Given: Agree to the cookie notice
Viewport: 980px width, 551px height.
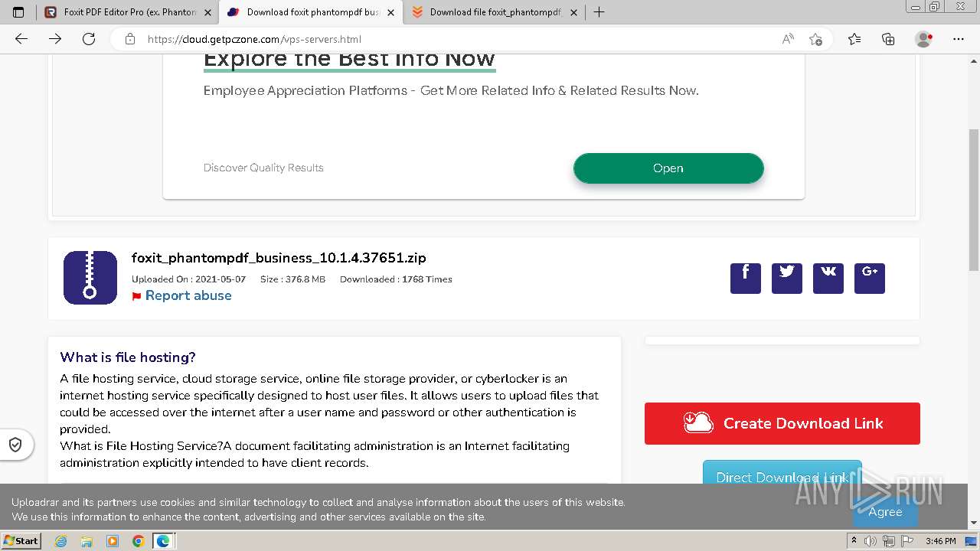Looking at the screenshot, I should click(885, 512).
